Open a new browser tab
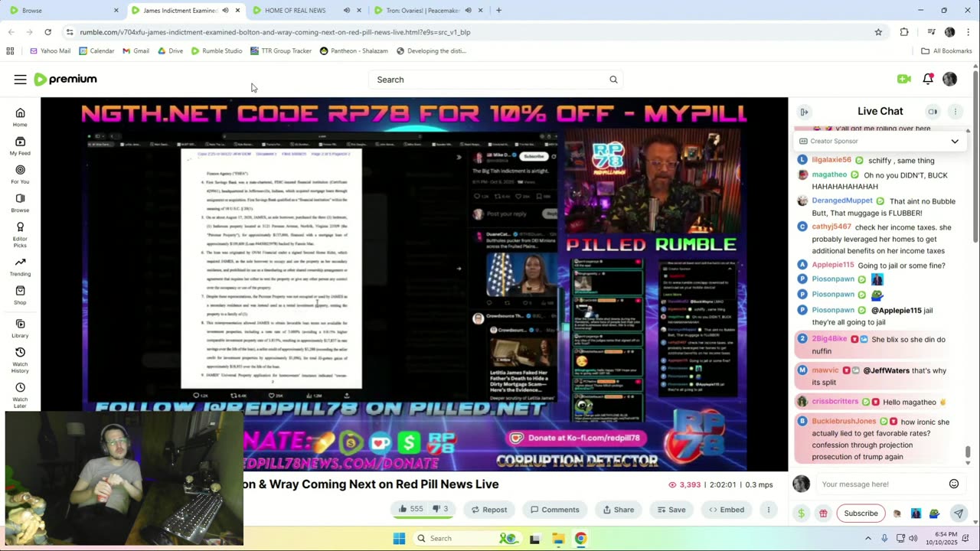The image size is (980, 551). click(498, 11)
